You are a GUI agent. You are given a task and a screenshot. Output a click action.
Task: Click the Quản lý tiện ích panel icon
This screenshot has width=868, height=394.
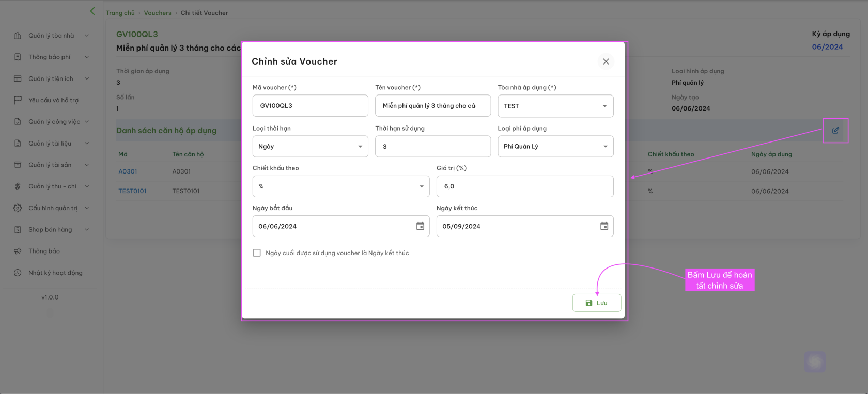(x=18, y=78)
